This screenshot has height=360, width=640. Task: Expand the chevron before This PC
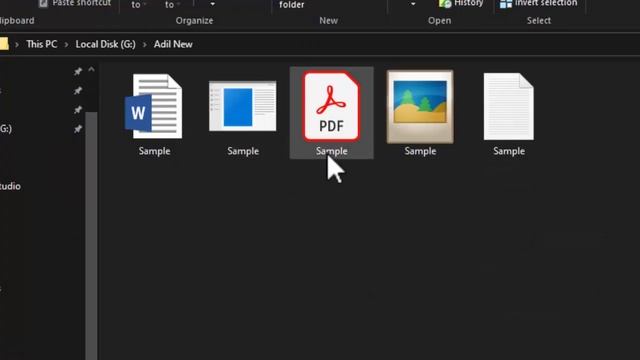(x=17, y=44)
